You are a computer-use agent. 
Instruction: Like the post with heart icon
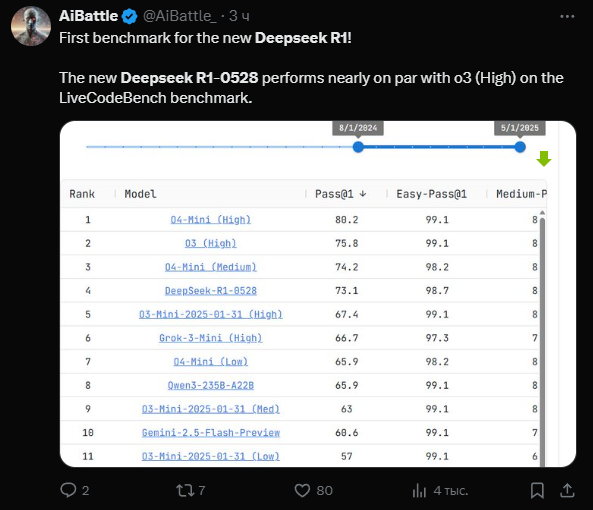[x=302, y=490]
